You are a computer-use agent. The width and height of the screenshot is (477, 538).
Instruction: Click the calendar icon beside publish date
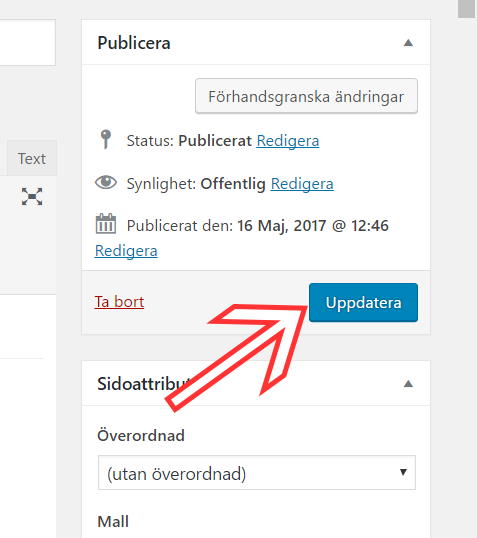point(106,224)
